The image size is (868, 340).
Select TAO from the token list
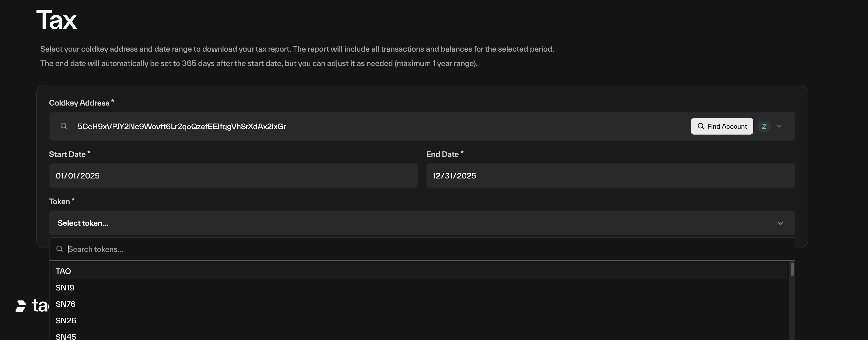click(63, 271)
